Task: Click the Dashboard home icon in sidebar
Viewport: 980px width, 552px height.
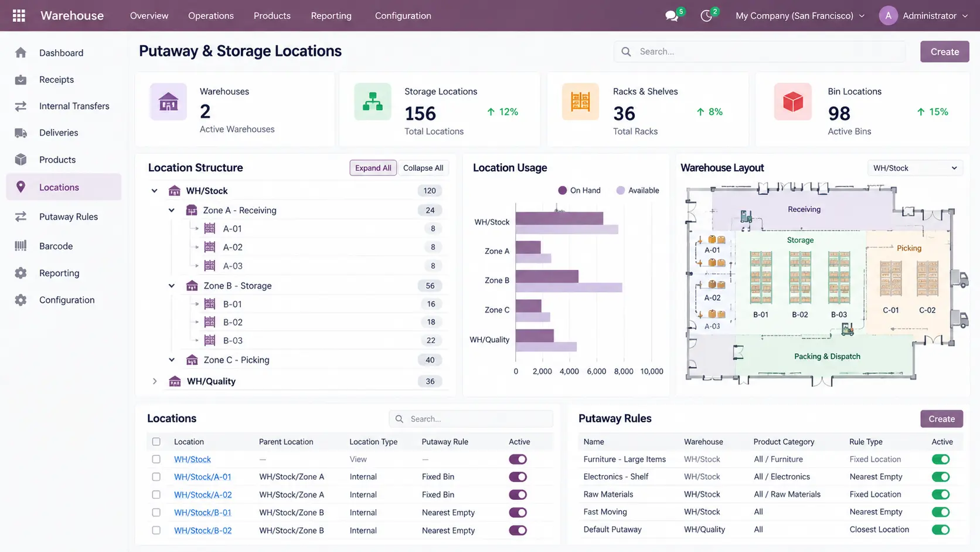Action: (x=21, y=53)
